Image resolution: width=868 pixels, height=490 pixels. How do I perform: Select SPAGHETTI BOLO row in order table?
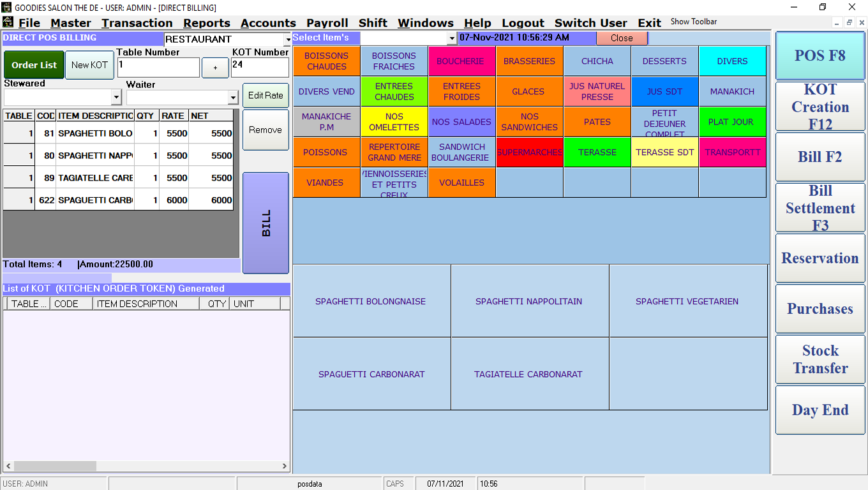(x=119, y=133)
